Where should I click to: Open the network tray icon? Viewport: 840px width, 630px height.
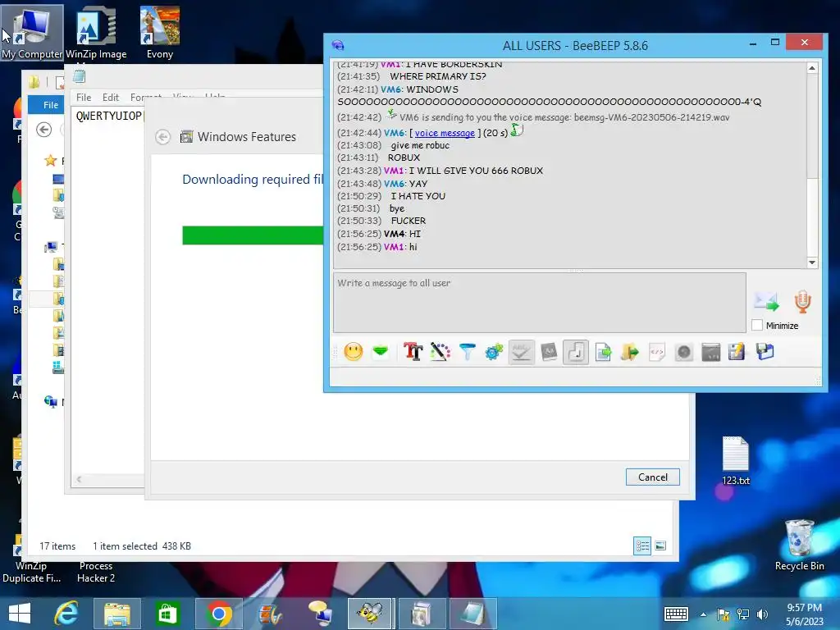[x=742, y=614]
